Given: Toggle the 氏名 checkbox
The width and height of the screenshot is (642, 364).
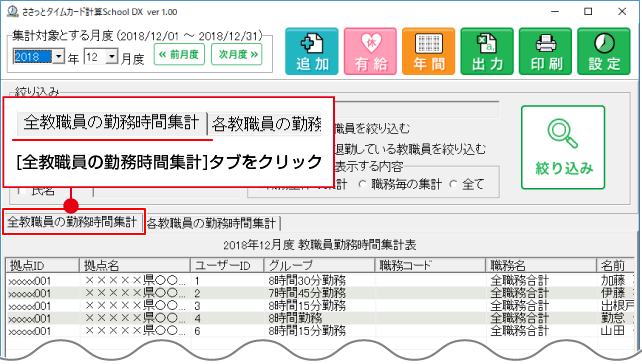Looking at the screenshot, I should 23,191.
